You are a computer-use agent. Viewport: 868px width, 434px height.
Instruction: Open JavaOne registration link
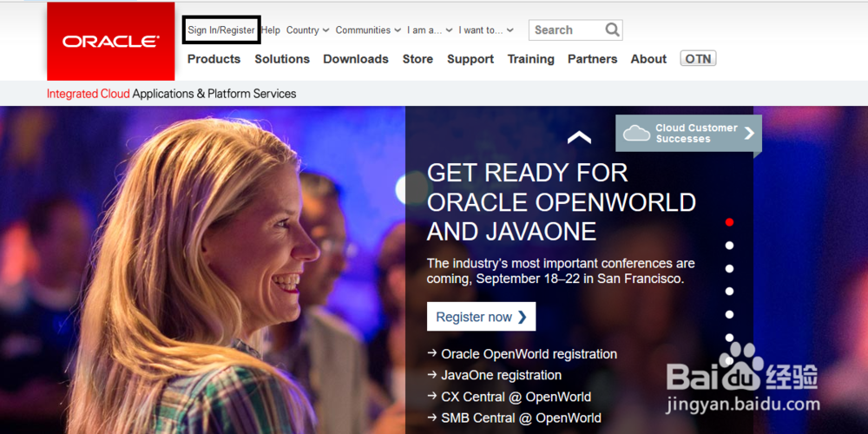tap(501, 375)
